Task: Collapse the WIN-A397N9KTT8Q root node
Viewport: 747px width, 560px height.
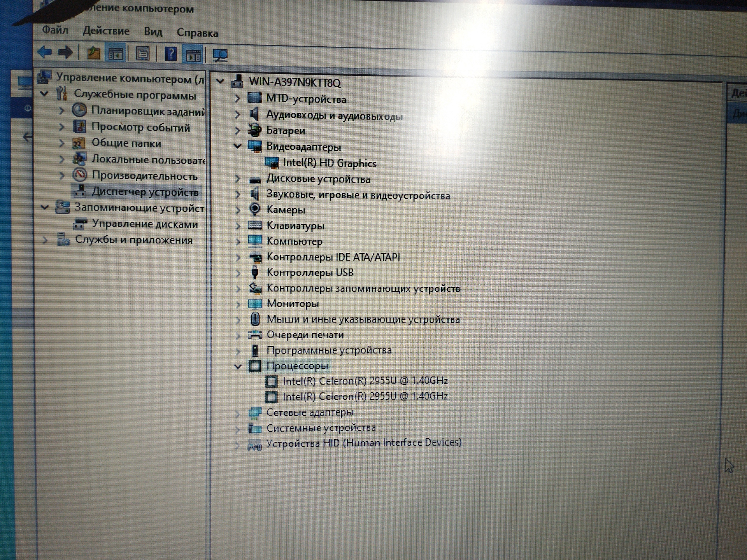Action: point(220,81)
